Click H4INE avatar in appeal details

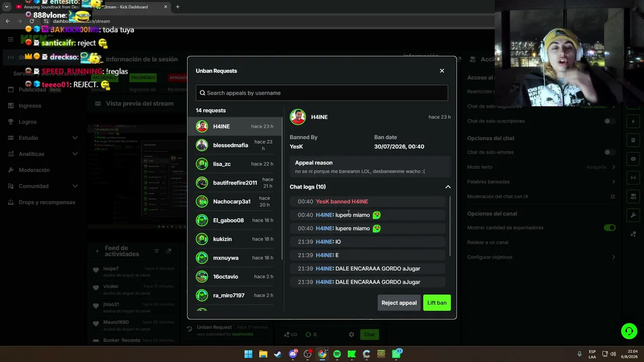pyautogui.click(x=298, y=117)
